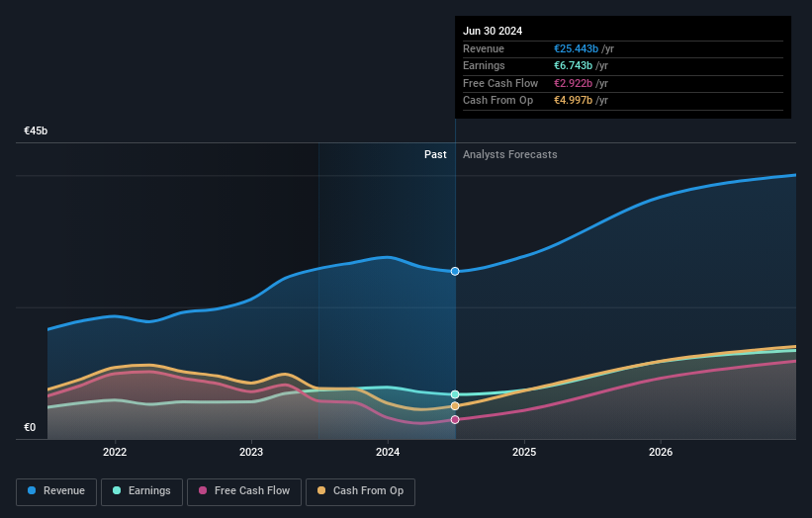Screen dimensions: 812x518
Task: Click the Jun 30 2024 tooltip date
Action: [x=493, y=31]
